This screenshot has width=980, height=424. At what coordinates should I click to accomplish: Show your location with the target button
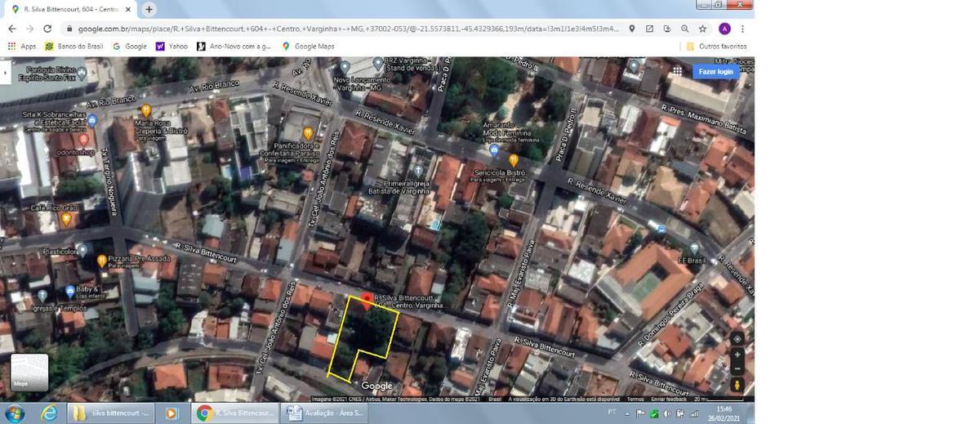point(737,338)
